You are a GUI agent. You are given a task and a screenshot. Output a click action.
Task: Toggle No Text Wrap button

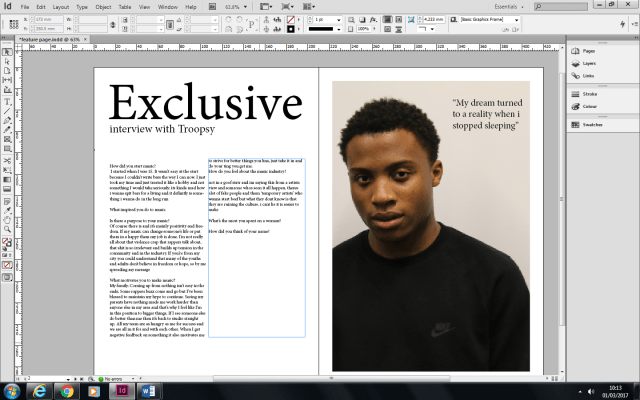(x=387, y=19)
